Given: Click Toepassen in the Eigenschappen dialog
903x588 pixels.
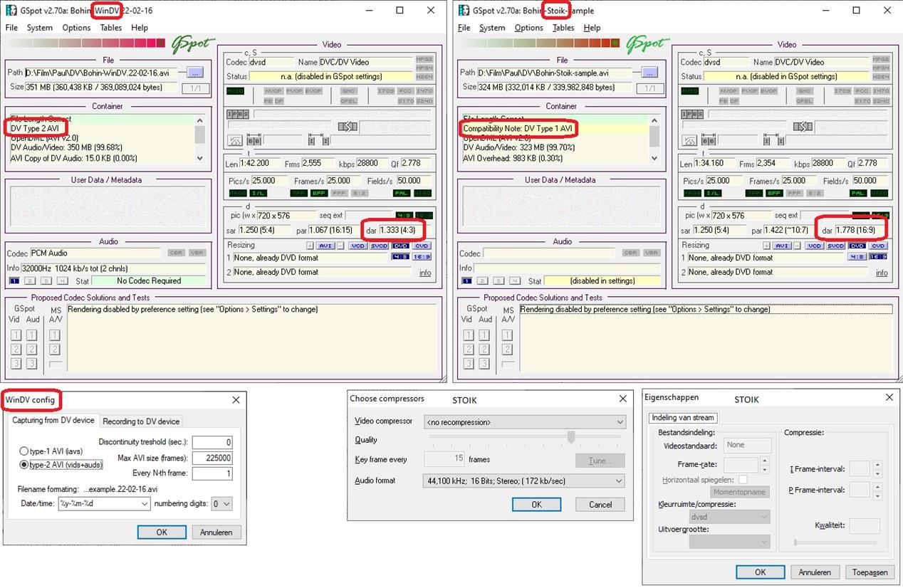Looking at the screenshot, I should tap(870, 572).
